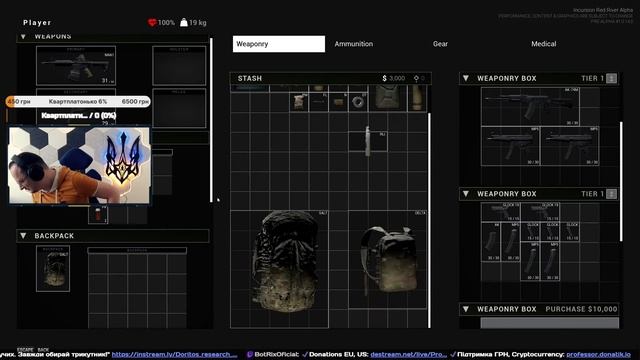Click the empty melee slot

pos(179,108)
